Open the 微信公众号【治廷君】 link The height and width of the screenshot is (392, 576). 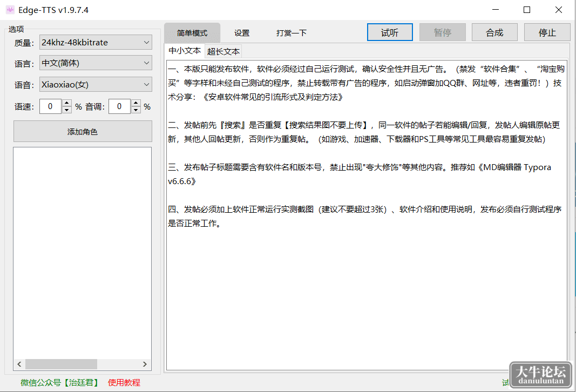60,383
